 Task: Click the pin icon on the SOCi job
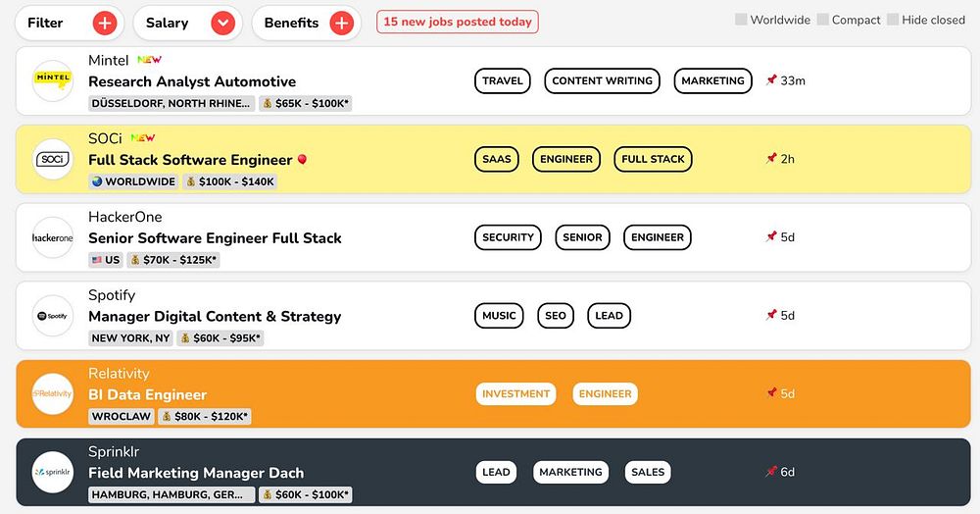pos(771,158)
